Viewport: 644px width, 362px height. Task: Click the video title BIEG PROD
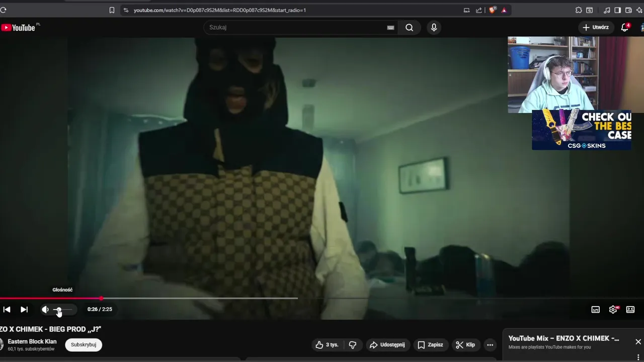click(50, 329)
